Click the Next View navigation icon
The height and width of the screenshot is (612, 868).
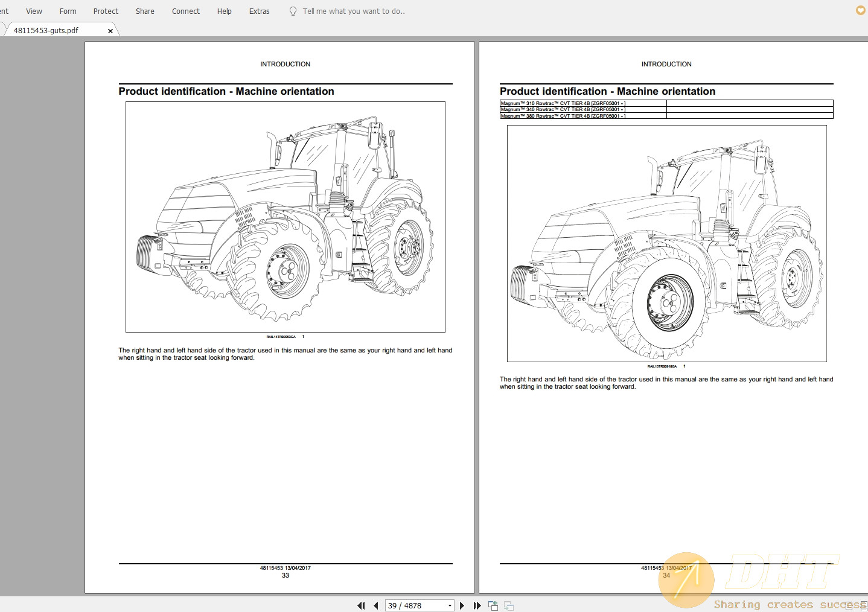point(509,605)
